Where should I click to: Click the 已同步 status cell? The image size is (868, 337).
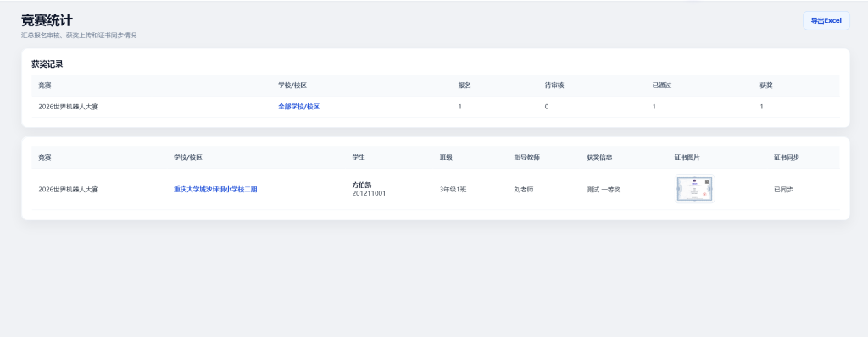click(x=784, y=190)
